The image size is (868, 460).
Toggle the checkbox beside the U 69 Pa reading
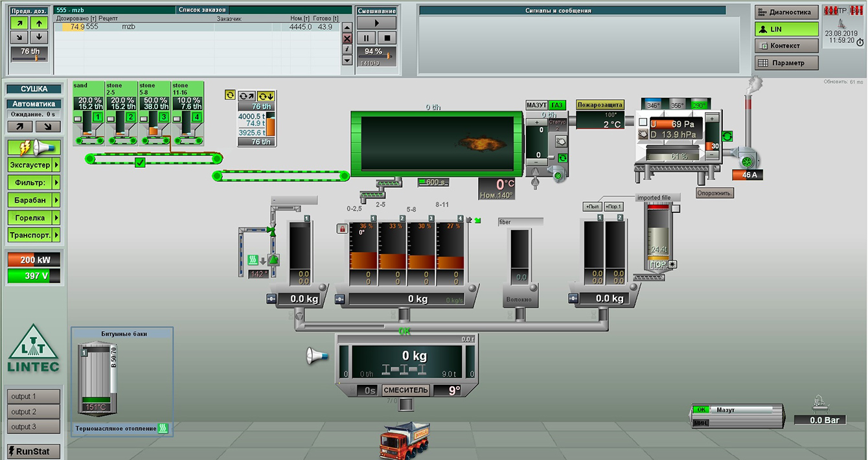coord(643,123)
